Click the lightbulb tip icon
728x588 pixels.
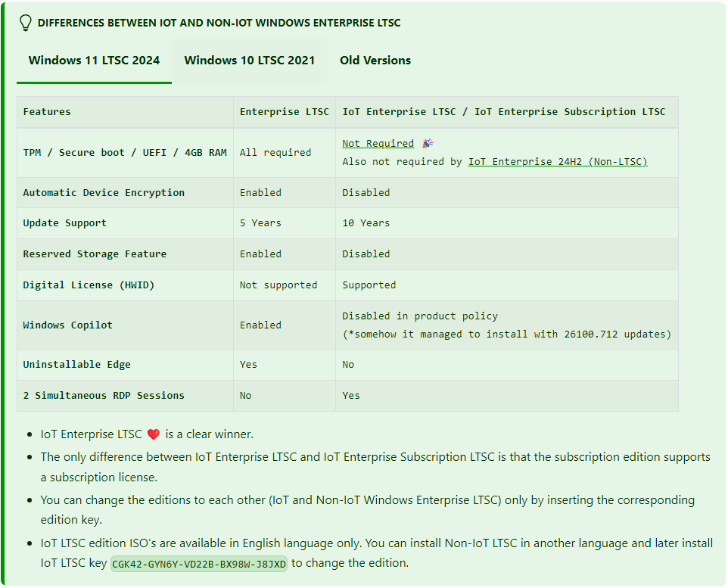(26, 23)
